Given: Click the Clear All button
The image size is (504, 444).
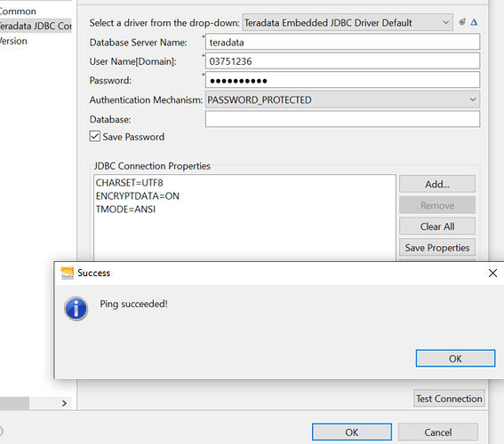Looking at the screenshot, I should point(437,226).
